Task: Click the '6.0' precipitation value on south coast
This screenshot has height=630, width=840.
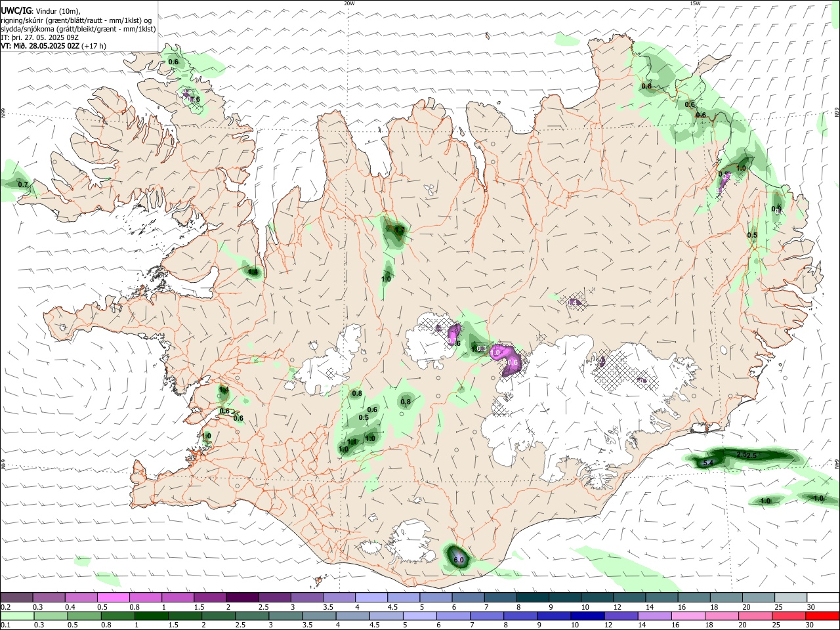Action: tap(459, 560)
